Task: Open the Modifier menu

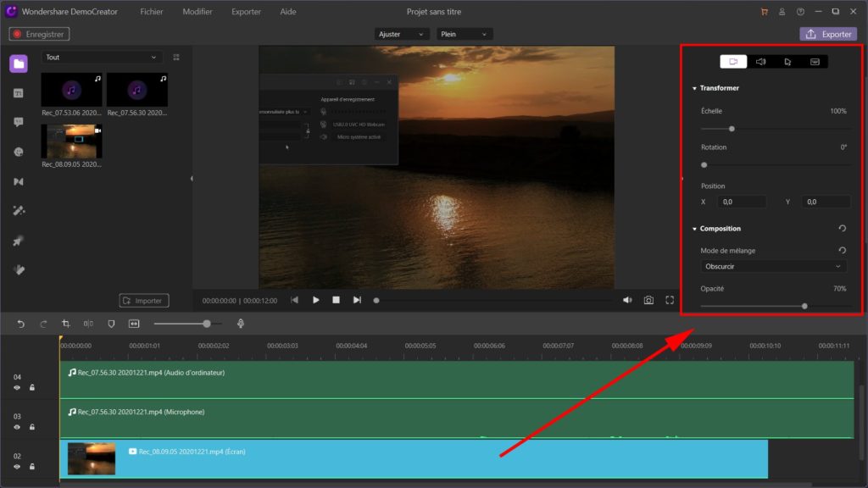Action: click(x=198, y=12)
